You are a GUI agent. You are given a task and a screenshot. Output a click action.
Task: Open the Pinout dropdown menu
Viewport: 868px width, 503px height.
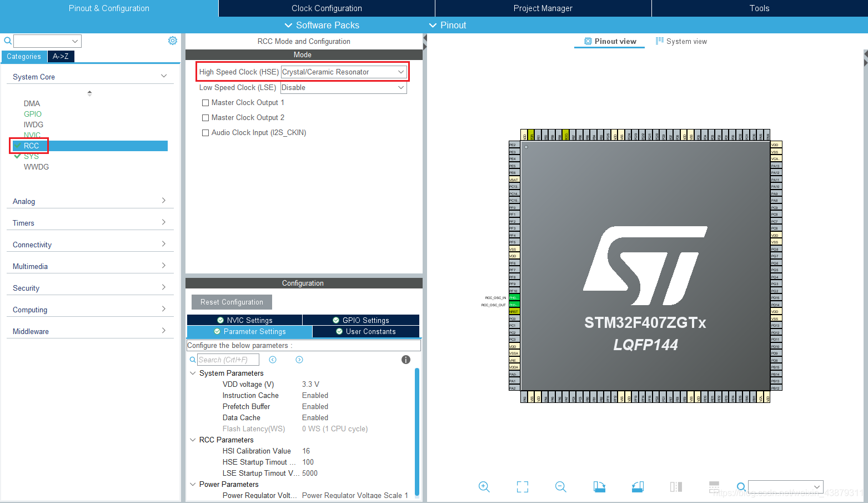point(448,25)
